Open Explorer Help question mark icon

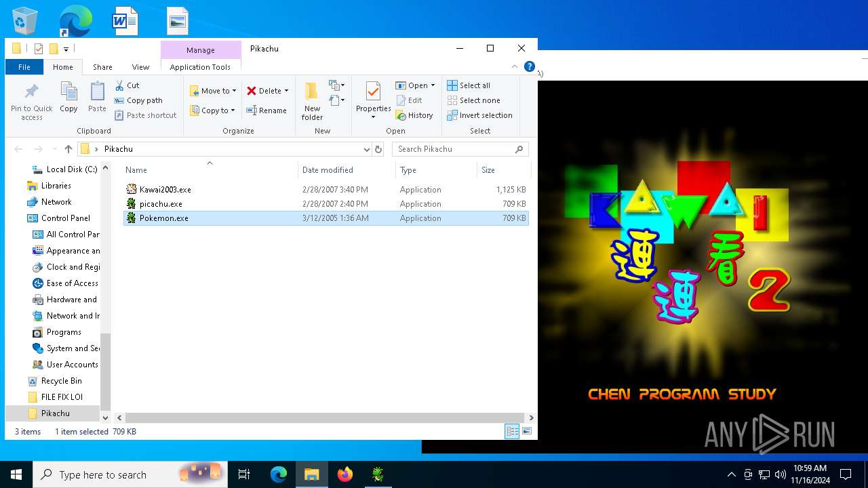point(530,67)
